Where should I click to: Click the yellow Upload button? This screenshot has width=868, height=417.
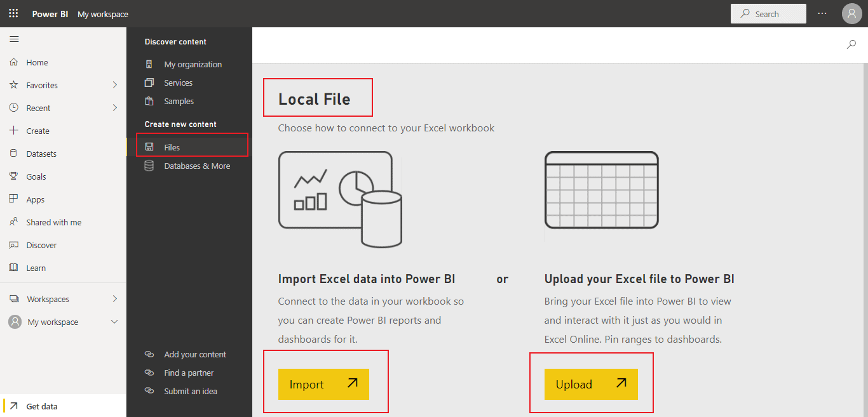[591, 384]
